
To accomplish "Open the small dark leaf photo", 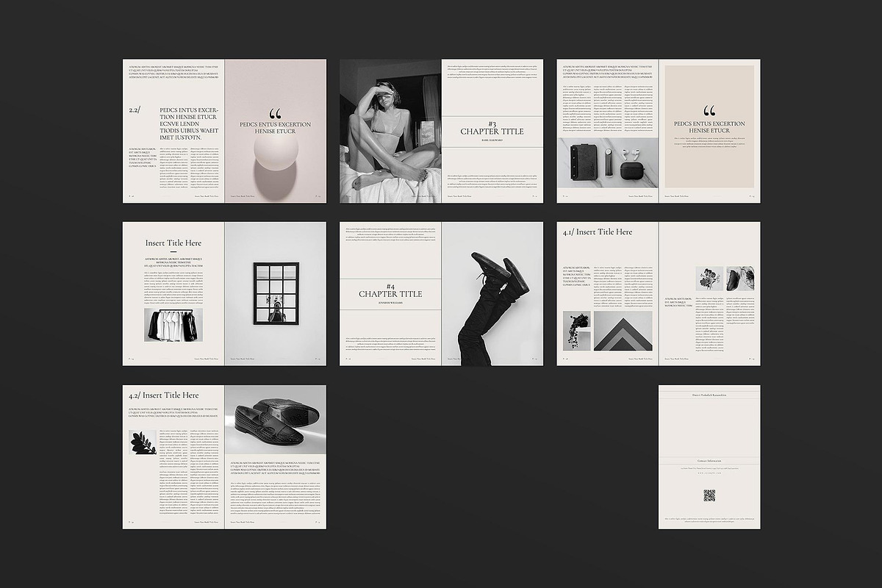I will point(143,442).
